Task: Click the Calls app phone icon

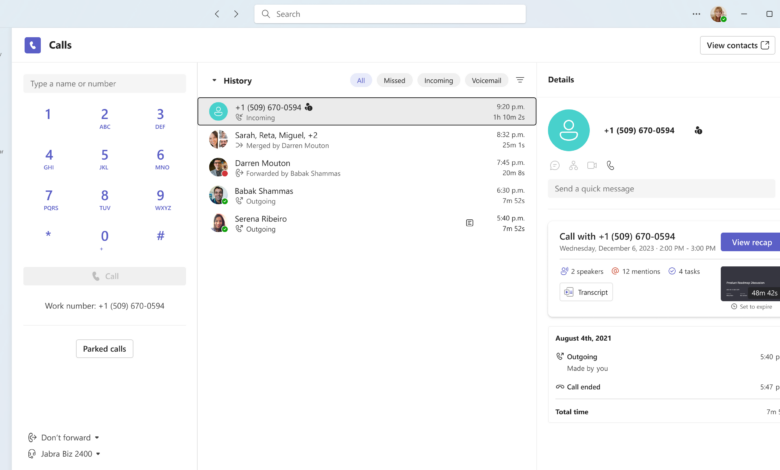Action: [x=33, y=45]
